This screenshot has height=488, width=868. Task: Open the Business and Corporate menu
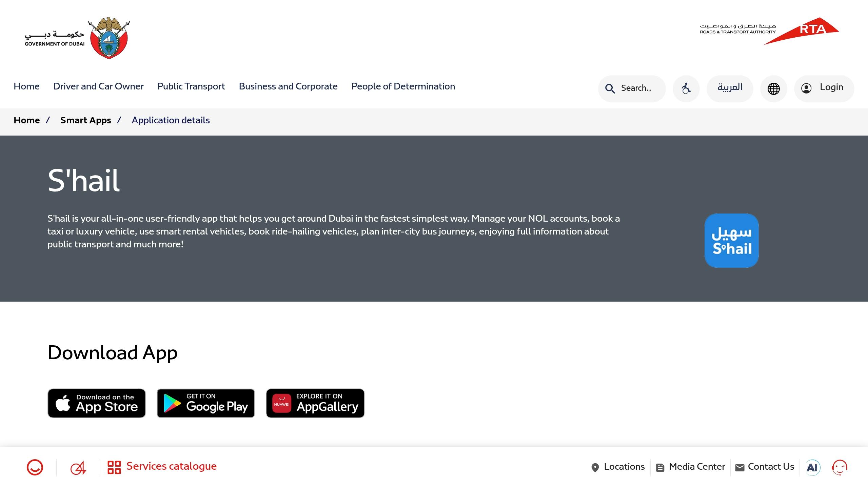pyautogui.click(x=288, y=86)
